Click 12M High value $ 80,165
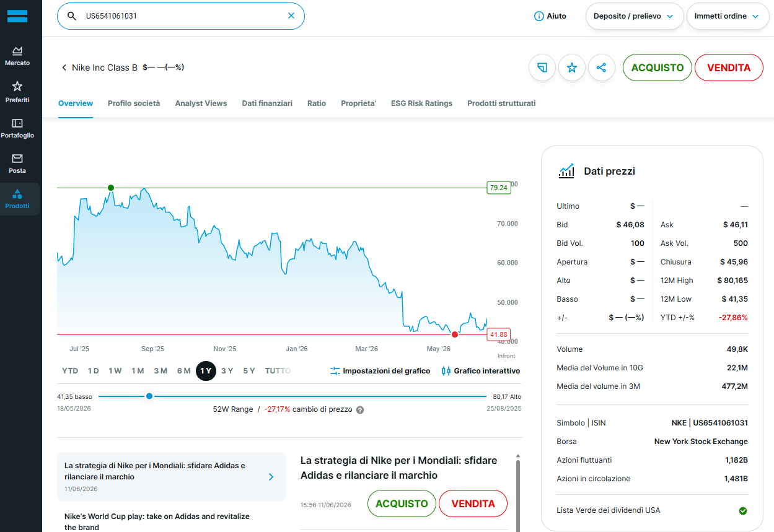The height and width of the screenshot is (532, 774). [x=732, y=281]
